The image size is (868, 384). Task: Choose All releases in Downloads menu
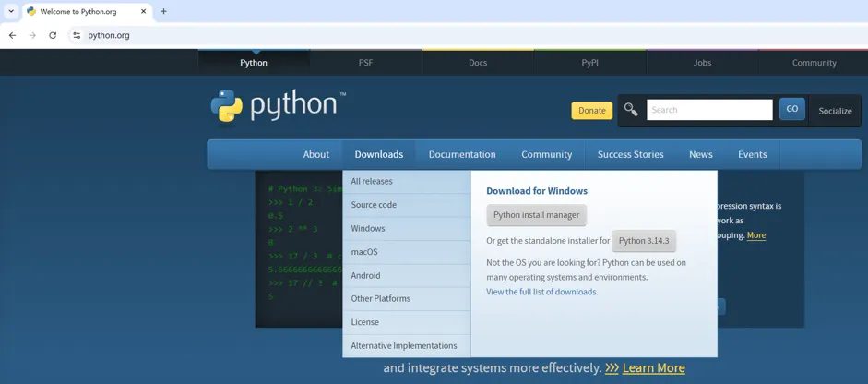406,181
